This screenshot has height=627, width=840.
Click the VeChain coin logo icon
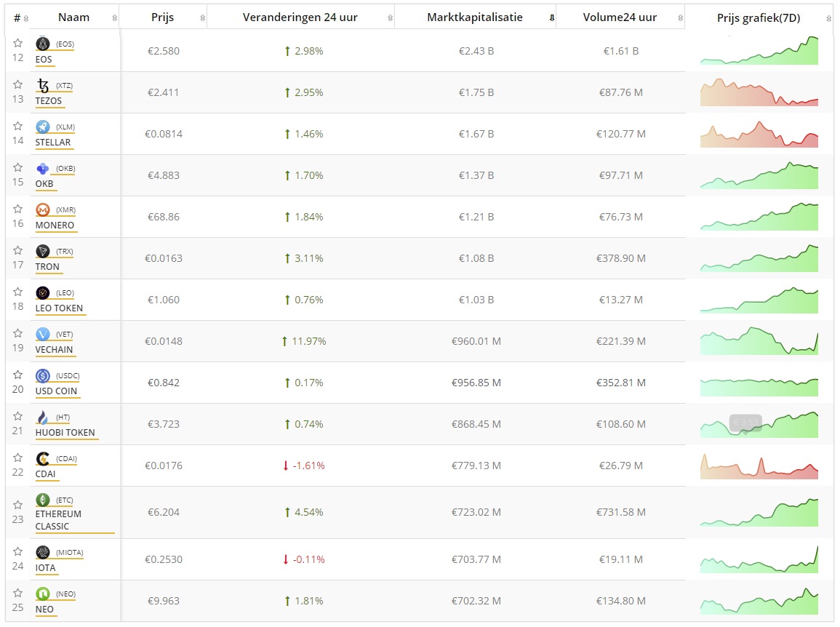click(42, 335)
